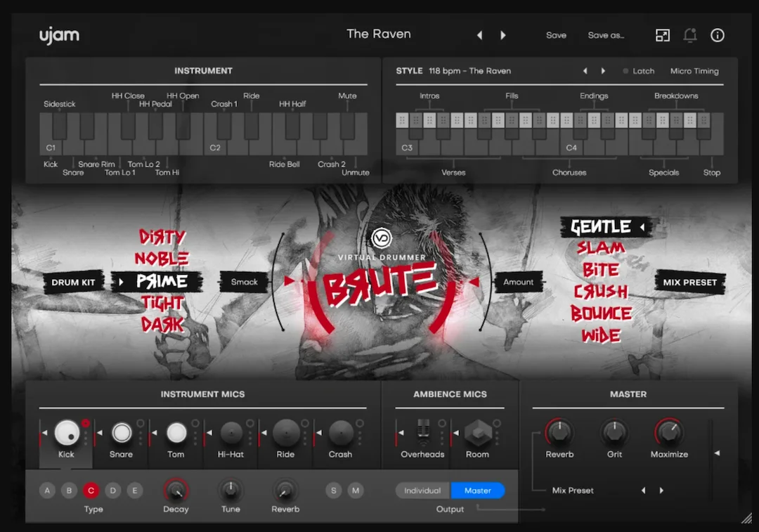The image size is (759, 532).
Task: Open Micro Timing settings
Action: pos(694,71)
